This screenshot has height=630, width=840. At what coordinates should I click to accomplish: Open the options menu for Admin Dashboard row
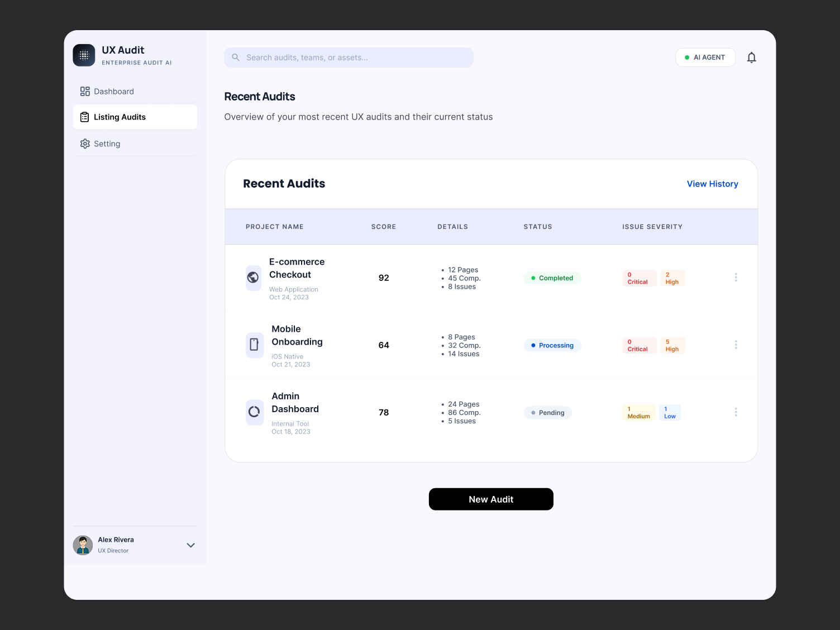coord(736,412)
